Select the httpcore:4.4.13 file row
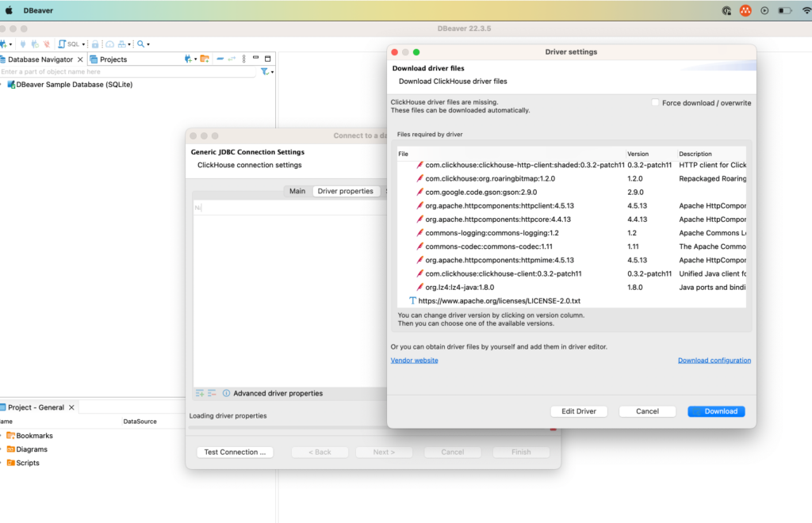Image resolution: width=812 pixels, height=523 pixels. [572, 220]
